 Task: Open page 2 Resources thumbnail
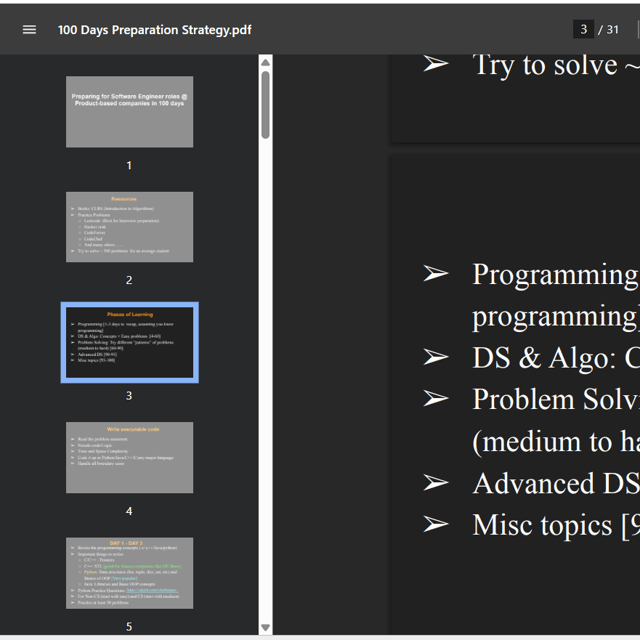[129, 227]
